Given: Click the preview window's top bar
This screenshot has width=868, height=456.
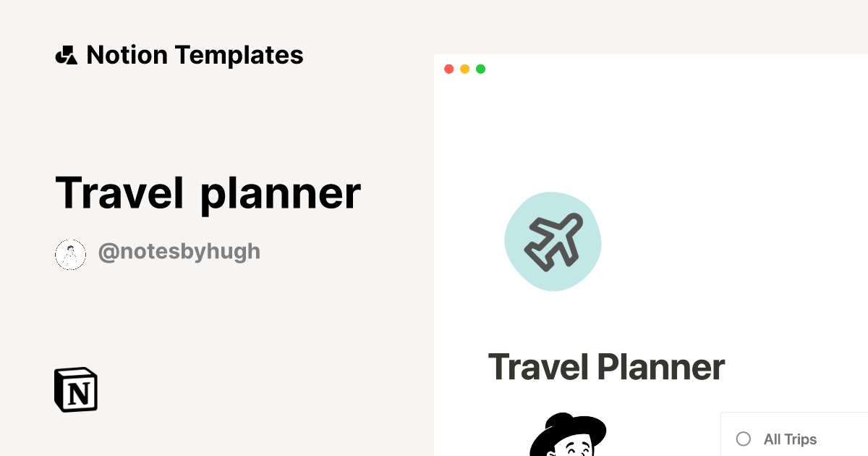Looking at the screenshot, I should tap(651, 69).
